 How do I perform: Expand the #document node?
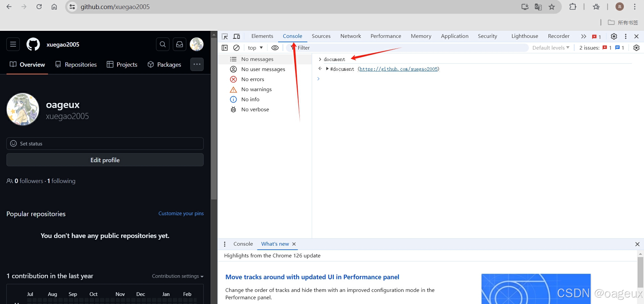[x=327, y=69]
